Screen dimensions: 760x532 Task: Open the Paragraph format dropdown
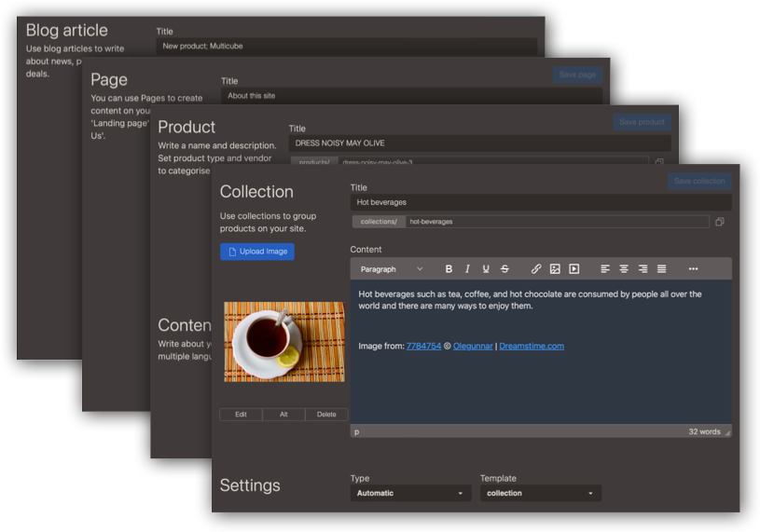[392, 269]
